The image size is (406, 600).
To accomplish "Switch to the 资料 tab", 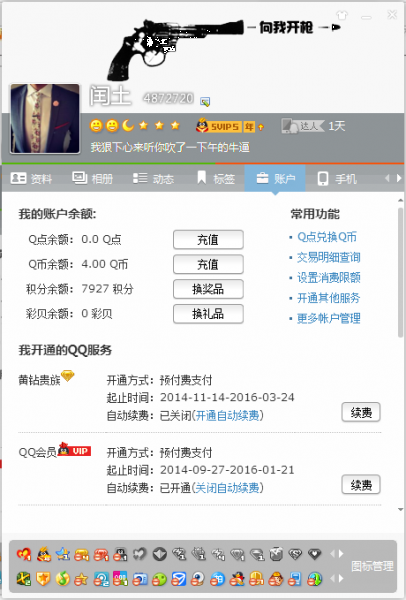I will click(31, 178).
